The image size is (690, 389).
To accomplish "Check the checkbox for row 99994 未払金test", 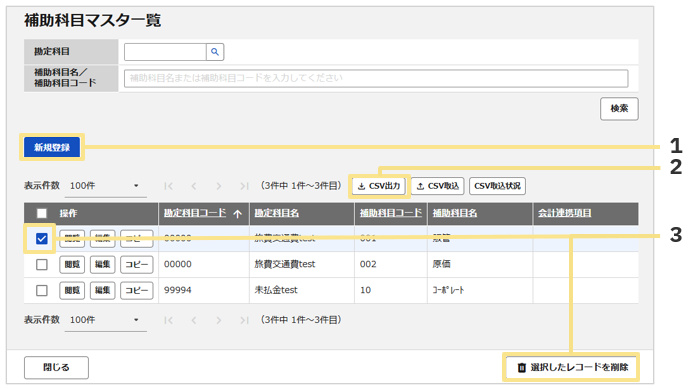I will 42,290.
